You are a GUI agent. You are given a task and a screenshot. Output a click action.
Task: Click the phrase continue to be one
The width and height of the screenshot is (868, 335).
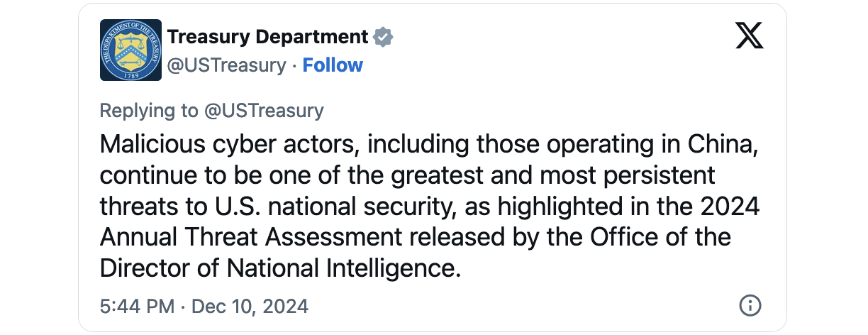(x=198, y=175)
